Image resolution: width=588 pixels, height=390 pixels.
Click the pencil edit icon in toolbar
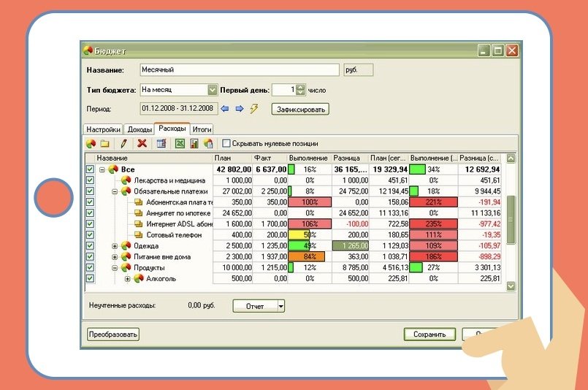pos(124,144)
